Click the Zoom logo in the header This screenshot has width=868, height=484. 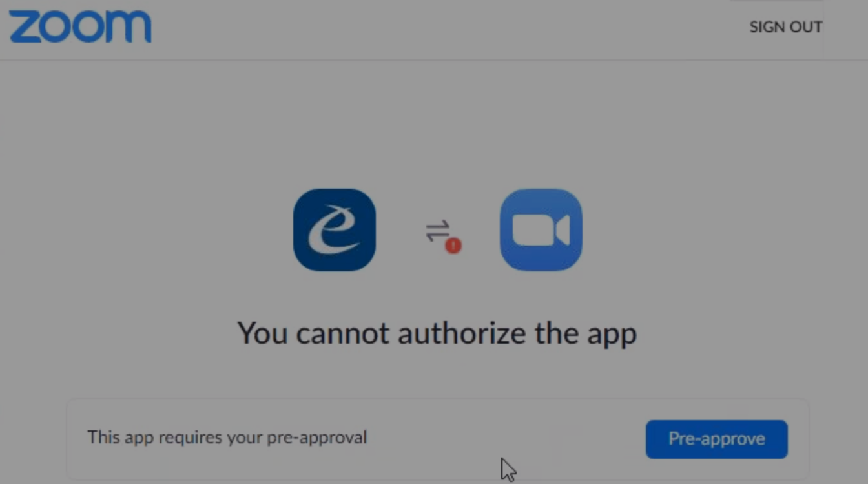coord(80,26)
